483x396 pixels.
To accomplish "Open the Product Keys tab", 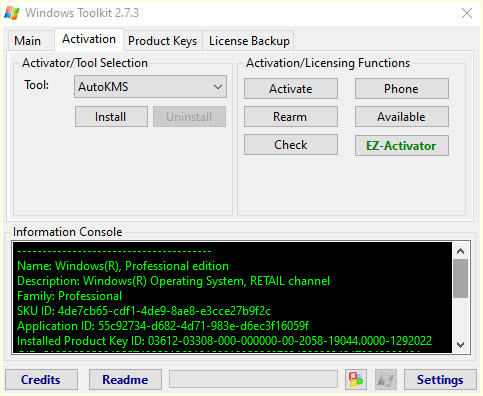I will pyautogui.click(x=163, y=41).
